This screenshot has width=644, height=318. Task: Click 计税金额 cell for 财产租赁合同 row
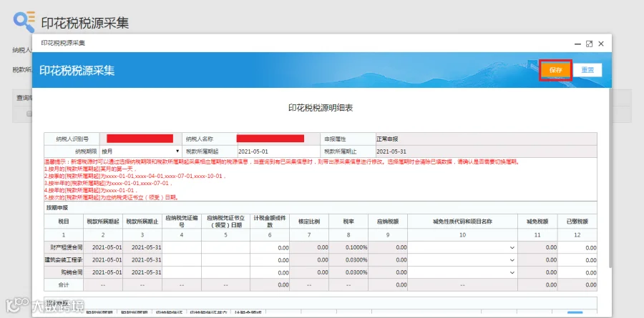tap(270, 247)
